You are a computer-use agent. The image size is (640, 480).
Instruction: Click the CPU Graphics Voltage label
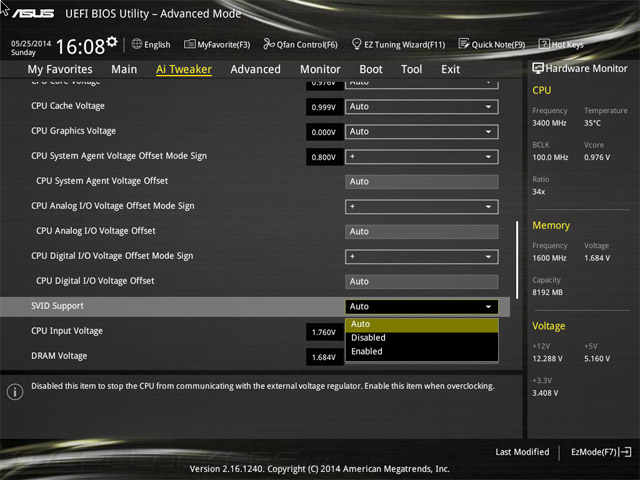click(x=73, y=131)
